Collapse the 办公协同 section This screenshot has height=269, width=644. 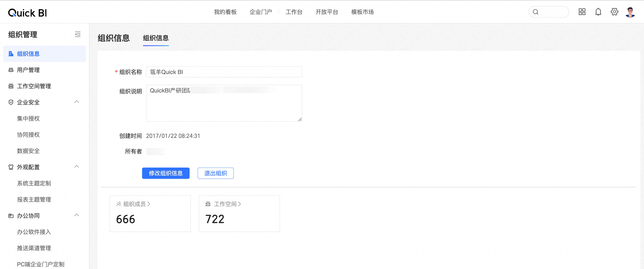pos(77,215)
